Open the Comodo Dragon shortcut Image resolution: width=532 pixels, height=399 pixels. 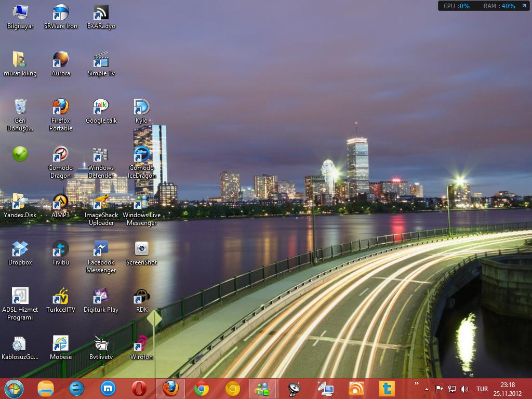[x=61, y=155]
